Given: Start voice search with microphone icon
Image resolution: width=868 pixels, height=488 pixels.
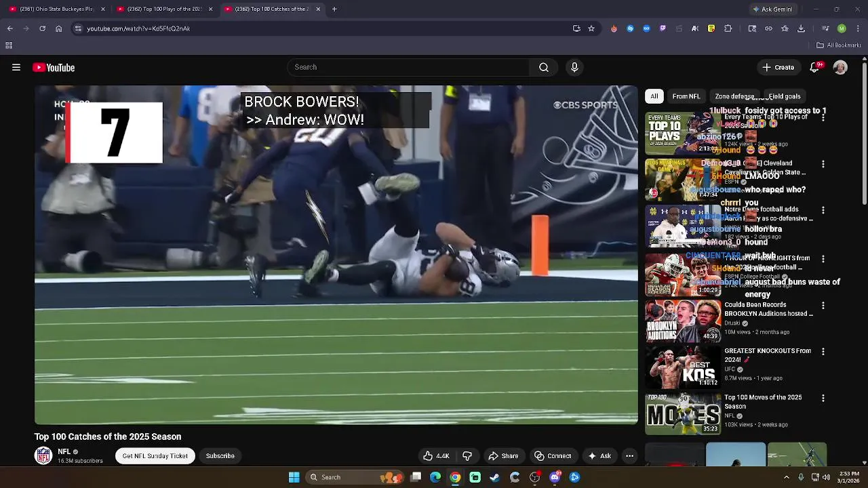Looking at the screenshot, I should [x=574, y=67].
